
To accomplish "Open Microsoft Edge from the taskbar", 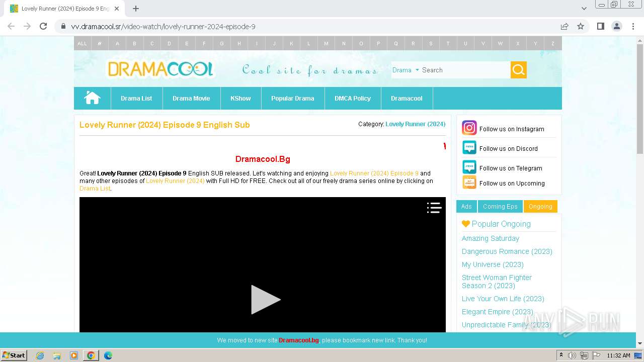I will pos(108,355).
